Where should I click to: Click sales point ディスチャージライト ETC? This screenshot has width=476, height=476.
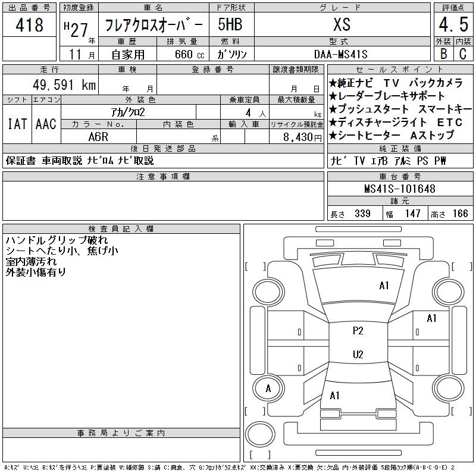396,123
